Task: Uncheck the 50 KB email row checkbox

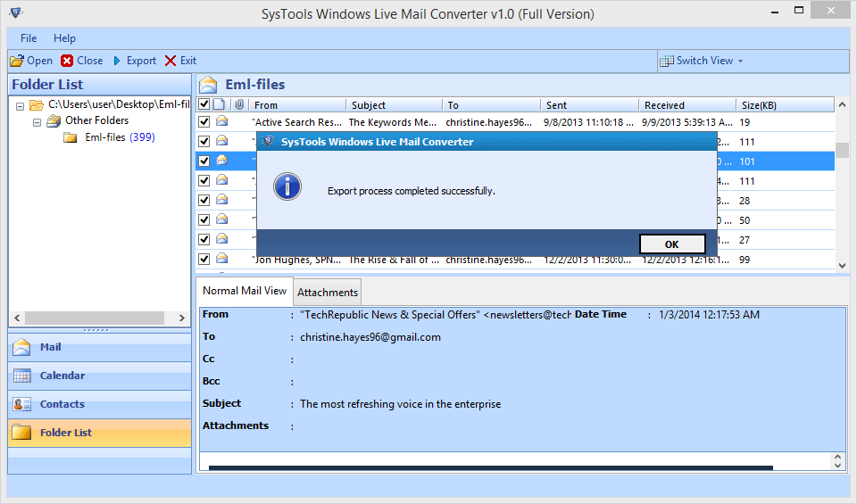Action: pos(204,220)
